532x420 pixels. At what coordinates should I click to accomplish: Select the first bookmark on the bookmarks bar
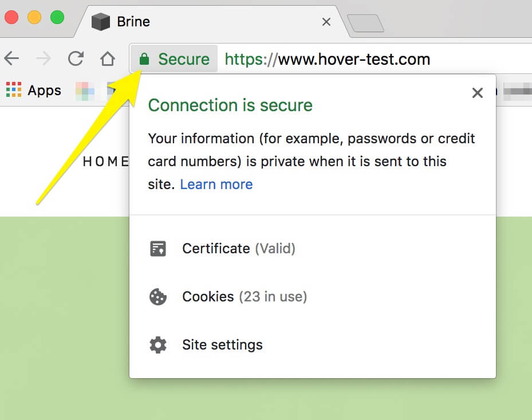pos(86,89)
